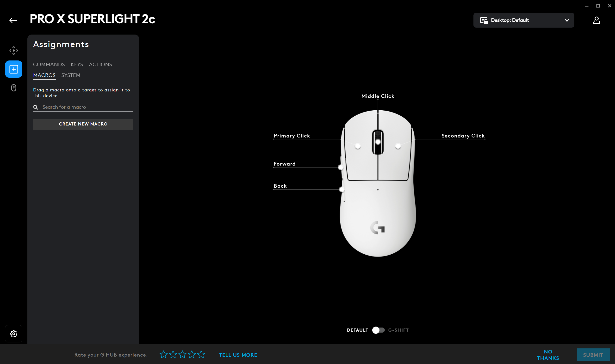Image resolution: width=615 pixels, height=364 pixels.
Task: Toggle the Default/G-Shift switch
Action: (378, 330)
